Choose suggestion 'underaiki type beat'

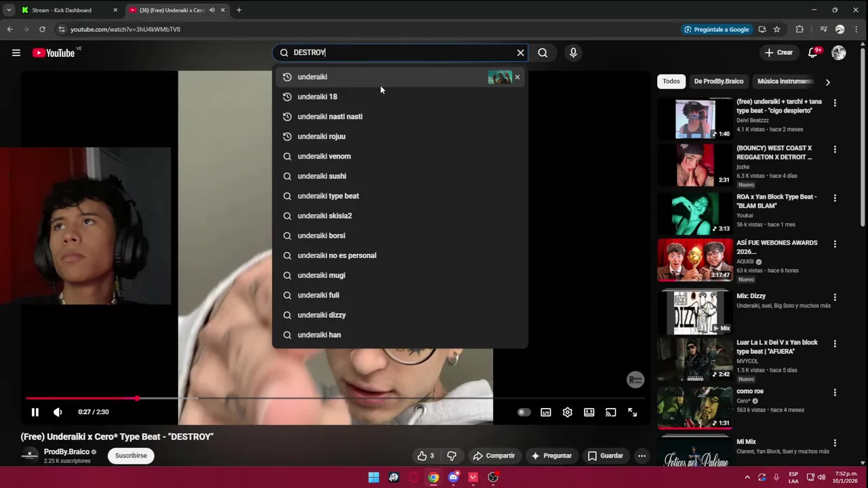[x=400, y=196]
